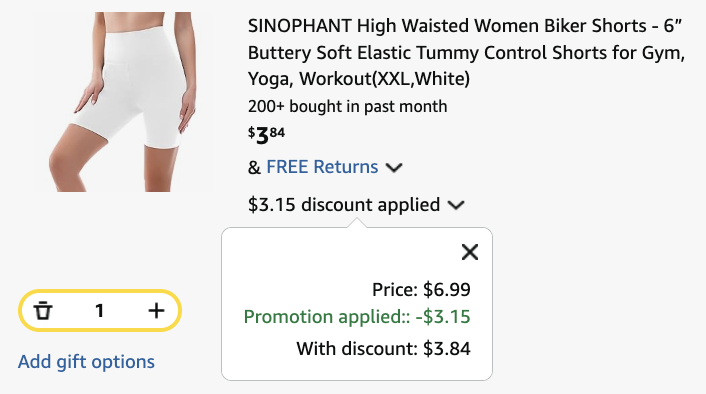Click the "200+ bought in past month" text
706x394 pixels.
tap(348, 107)
